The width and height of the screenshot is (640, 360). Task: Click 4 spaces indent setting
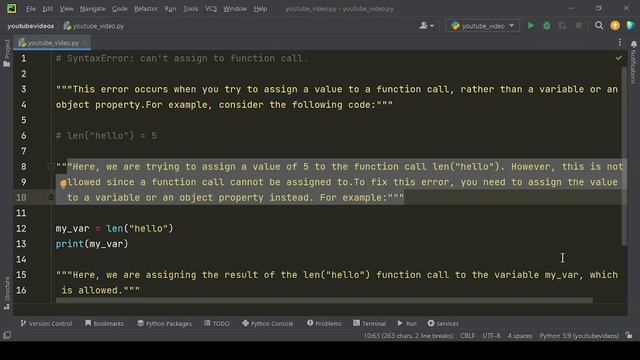click(520, 336)
